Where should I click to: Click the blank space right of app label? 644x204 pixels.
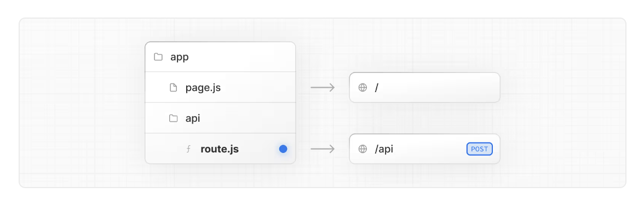pyautogui.click(x=242, y=57)
